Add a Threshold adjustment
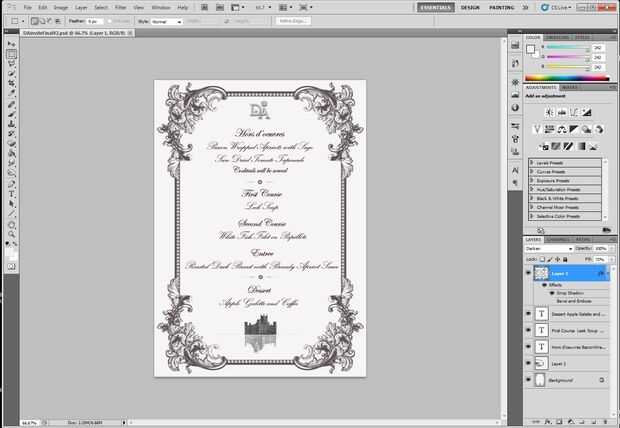The height and width of the screenshot is (428, 620). click(568, 147)
